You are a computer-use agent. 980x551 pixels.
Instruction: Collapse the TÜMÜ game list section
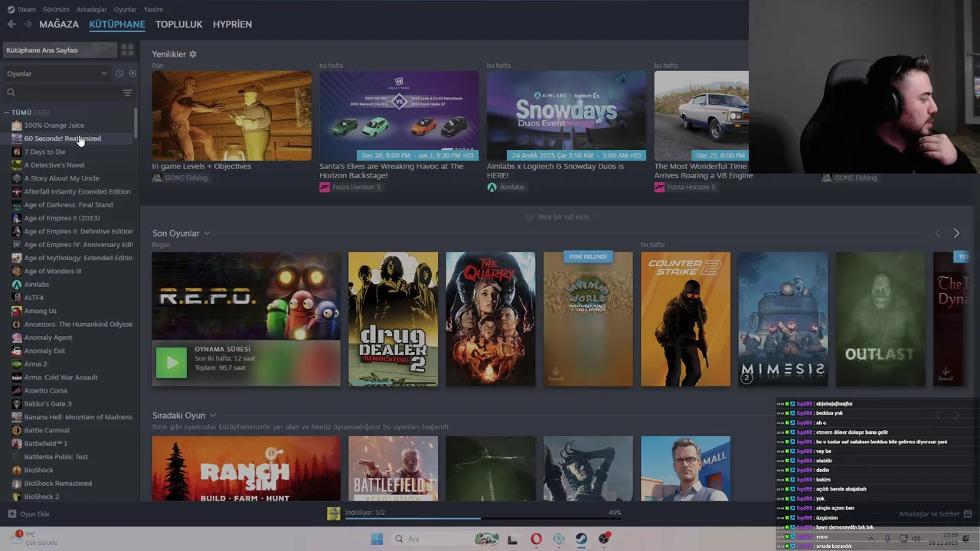tap(7, 112)
